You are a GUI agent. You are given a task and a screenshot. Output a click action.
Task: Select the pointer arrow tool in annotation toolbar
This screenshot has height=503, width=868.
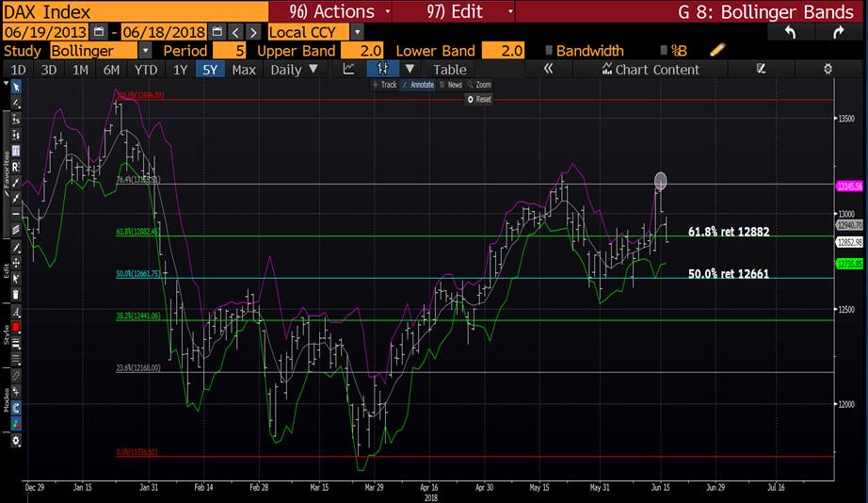click(x=16, y=87)
